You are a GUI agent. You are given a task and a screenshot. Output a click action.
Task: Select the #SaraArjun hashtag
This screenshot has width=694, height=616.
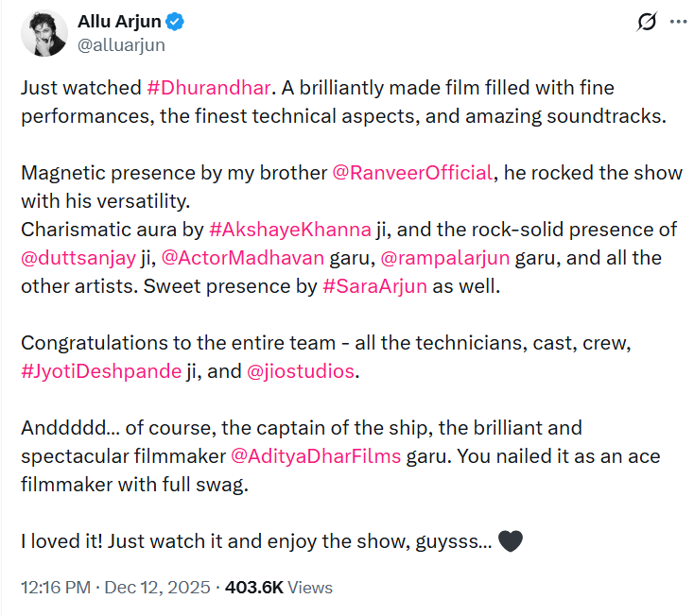point(368,285)
